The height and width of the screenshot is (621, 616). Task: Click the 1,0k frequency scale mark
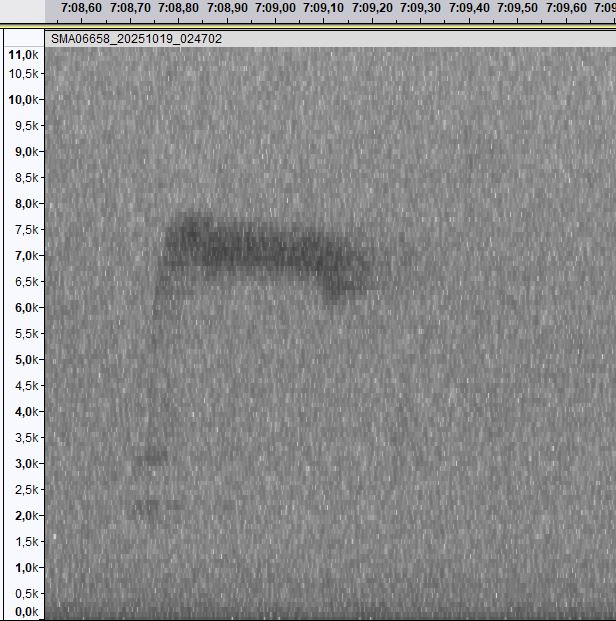coord(22,568)
